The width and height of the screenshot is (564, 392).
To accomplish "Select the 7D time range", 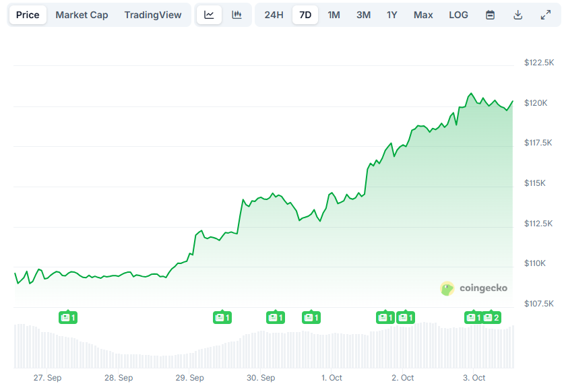I will click(305, 15).
